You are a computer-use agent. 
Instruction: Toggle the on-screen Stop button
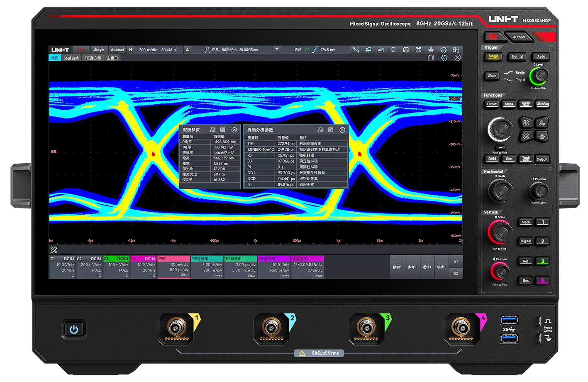click(81, 50)
